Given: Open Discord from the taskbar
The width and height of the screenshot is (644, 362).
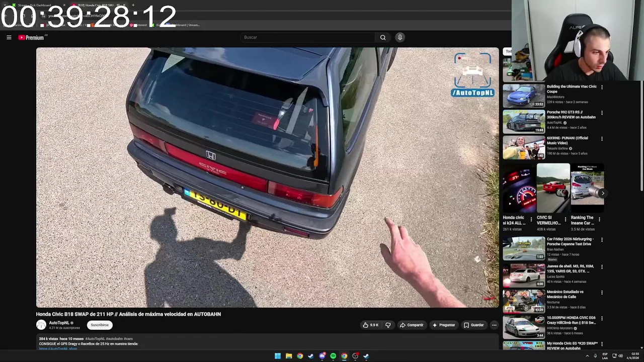Looking at the screenshot, I should click(x=322, y=356).
